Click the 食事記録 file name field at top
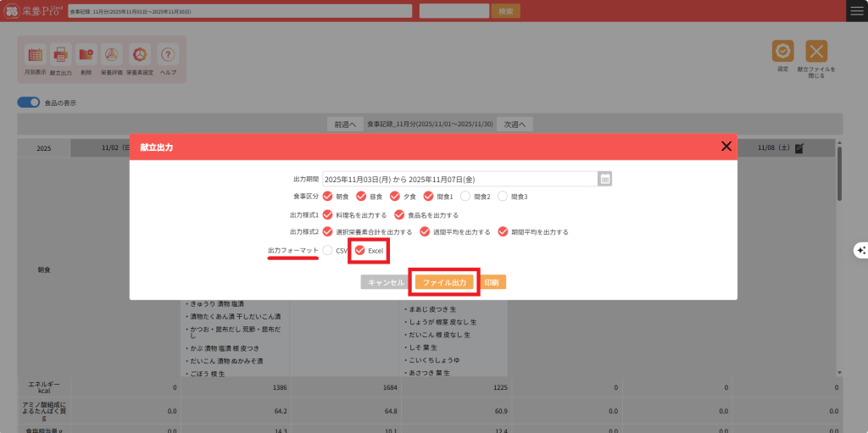868x433 pixels. point(240,11)
